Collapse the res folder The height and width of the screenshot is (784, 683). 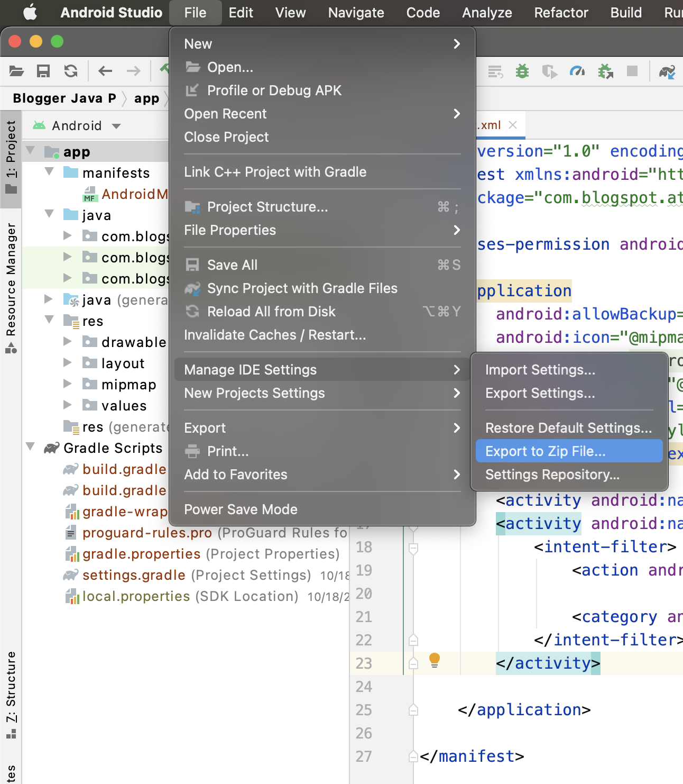(x=50, y=320)
